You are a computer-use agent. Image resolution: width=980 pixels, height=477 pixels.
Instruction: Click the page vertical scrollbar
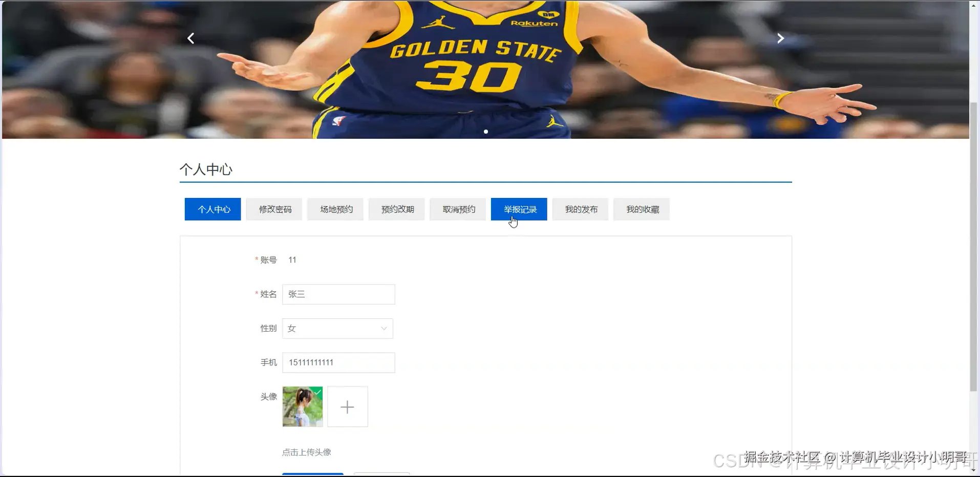pyautogui.click(x=974, y=247)
